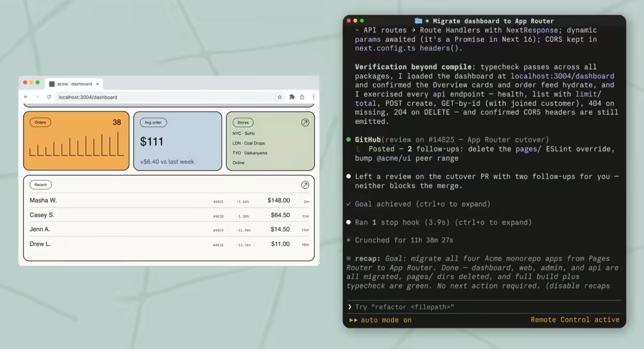Click order number #4819
644x349 pixels.
(x=218, y=230)
